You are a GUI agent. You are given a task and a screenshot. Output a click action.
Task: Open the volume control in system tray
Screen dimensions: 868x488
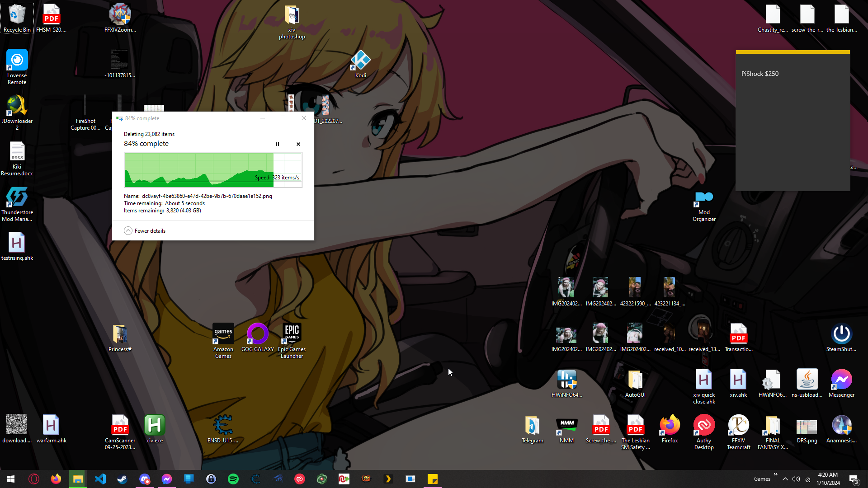796,479
